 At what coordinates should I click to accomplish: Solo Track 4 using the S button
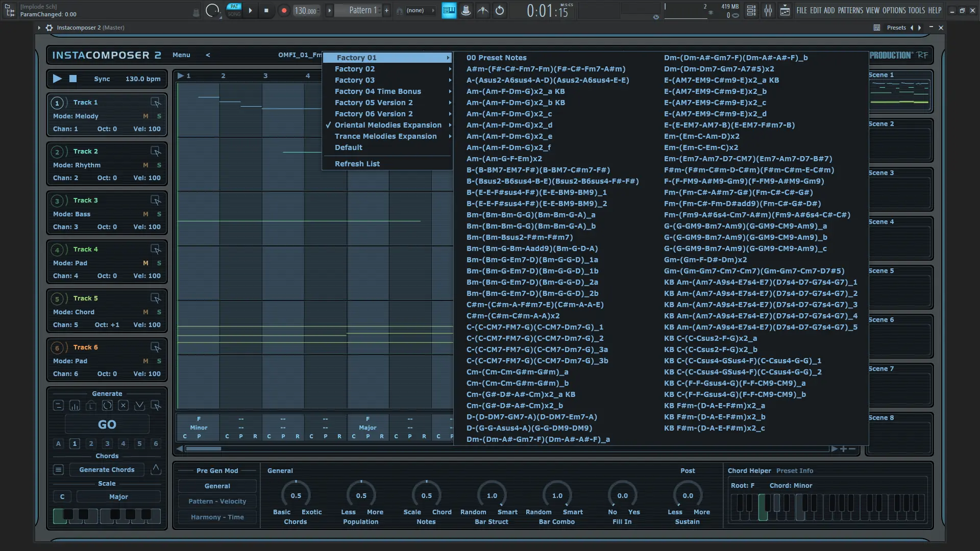pyautogui.click(x=159, y=263)
